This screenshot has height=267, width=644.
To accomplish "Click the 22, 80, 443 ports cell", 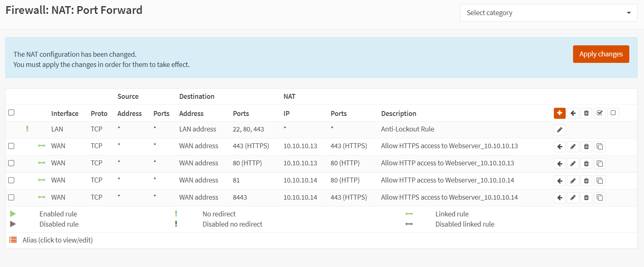I will 248,129.
